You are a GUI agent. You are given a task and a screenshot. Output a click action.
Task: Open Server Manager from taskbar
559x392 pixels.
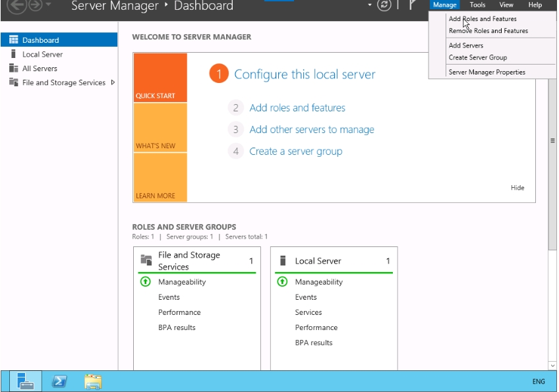click(26, 381)
